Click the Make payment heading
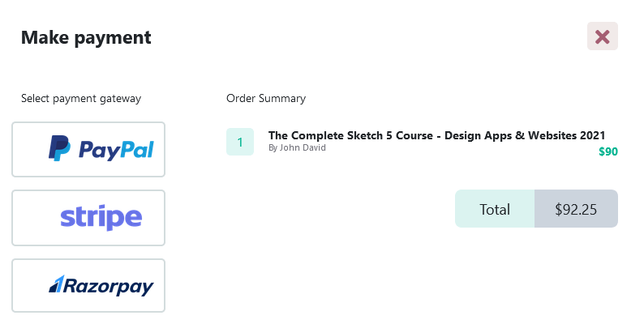 (x=86, y=37)
